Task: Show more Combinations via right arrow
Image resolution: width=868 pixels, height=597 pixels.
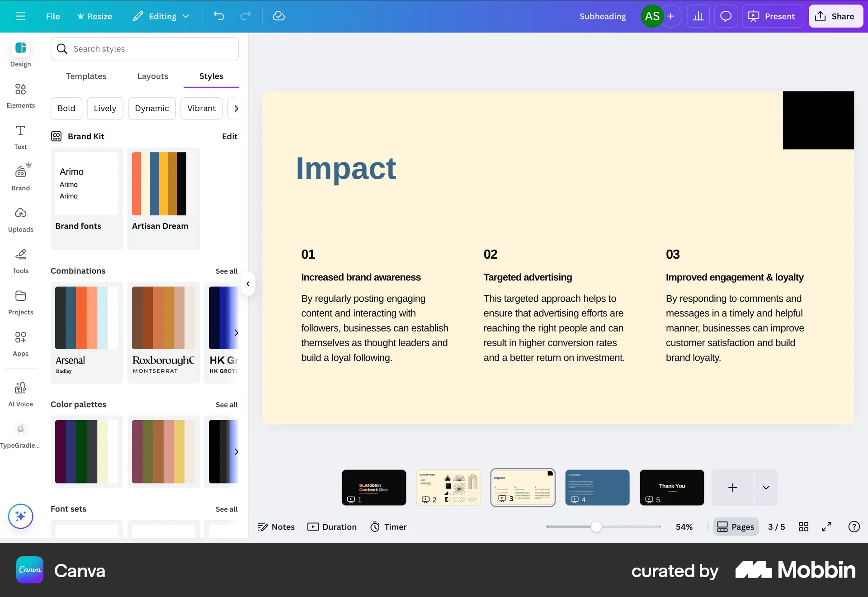Action: tap(236, 333)
